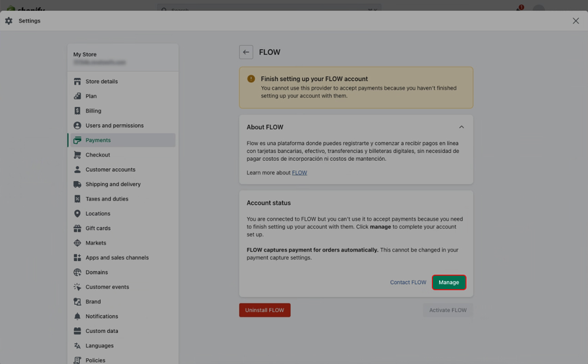The width and height of the screenshot is (588, 364).
Task: Collapse the About FLOW section chevron
Action: click(x=462, y=127)
